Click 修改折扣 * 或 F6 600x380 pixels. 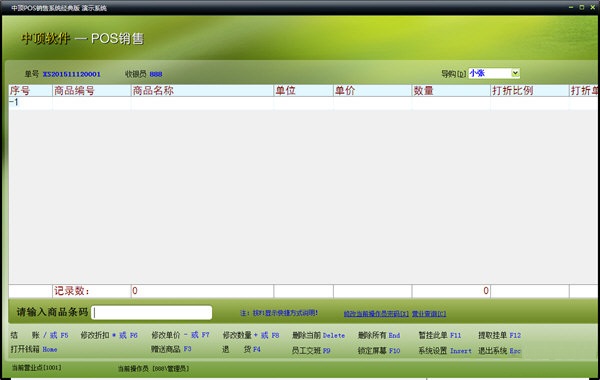109,335
